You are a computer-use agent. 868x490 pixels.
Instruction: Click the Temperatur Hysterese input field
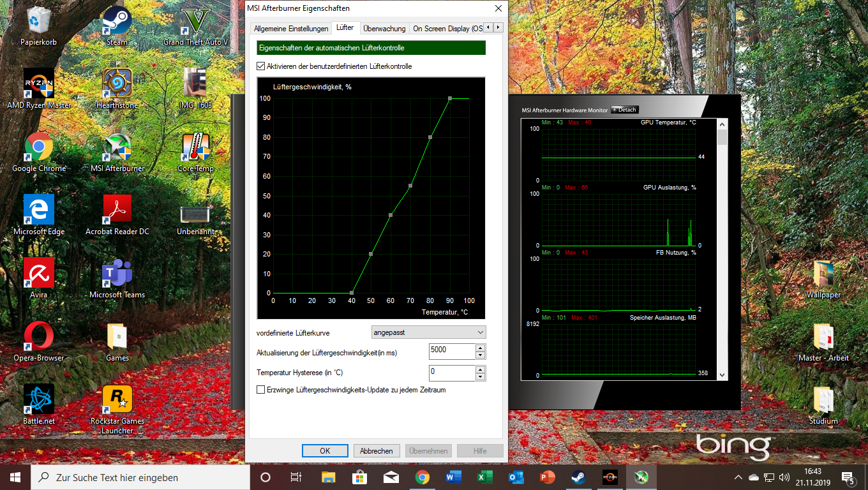coord(452,373)
